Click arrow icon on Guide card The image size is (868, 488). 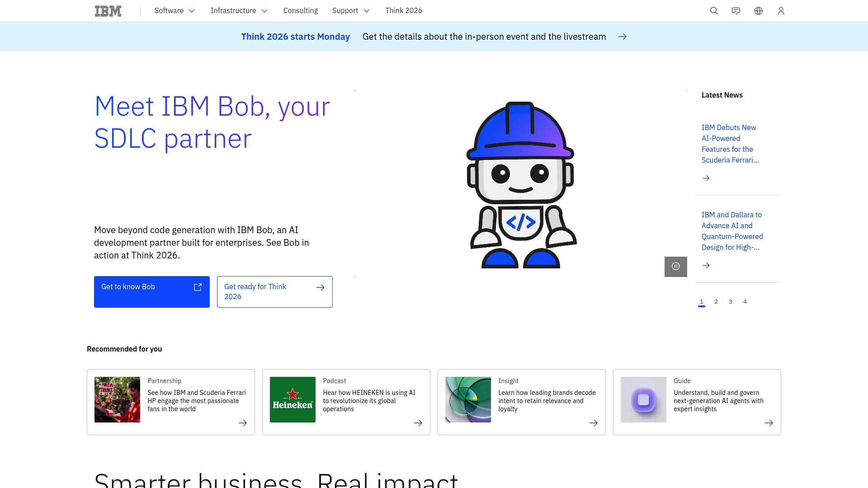point(769,423)
